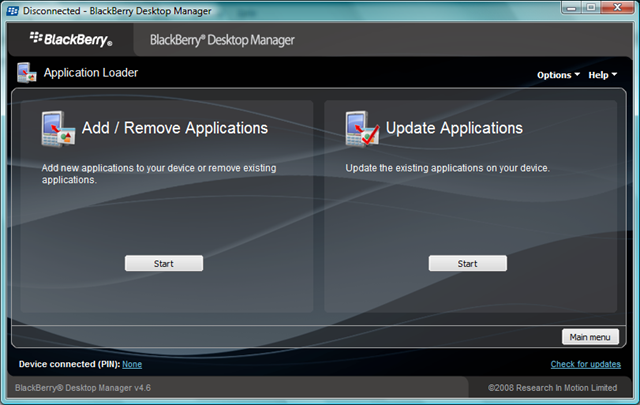Click 'Update the existing applications on your device' text
This screenshot has height=405, width=640.
point(447,168)
